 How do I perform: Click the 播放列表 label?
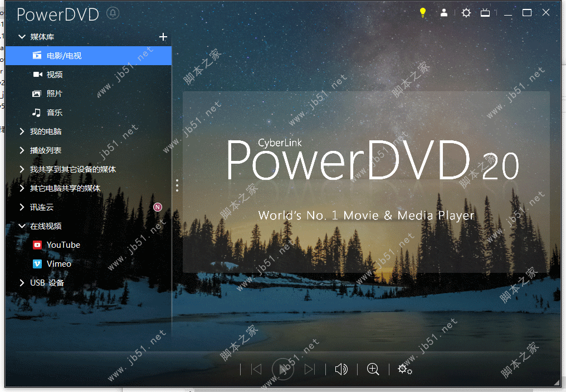46,150
